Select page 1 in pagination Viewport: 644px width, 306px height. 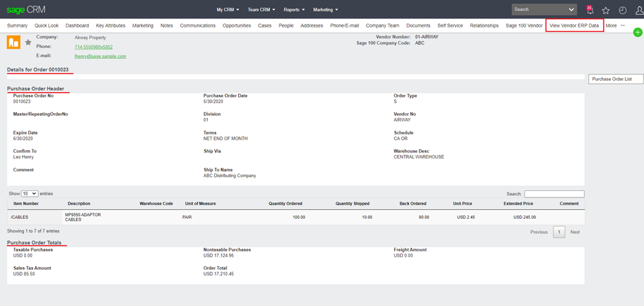click(559, 232)
